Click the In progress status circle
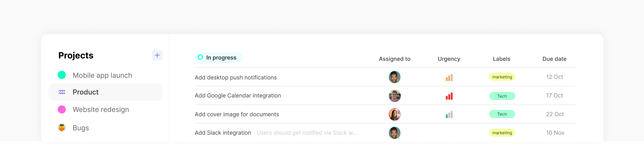The height and width of the screenshot is (150, 644). (200, 57)
